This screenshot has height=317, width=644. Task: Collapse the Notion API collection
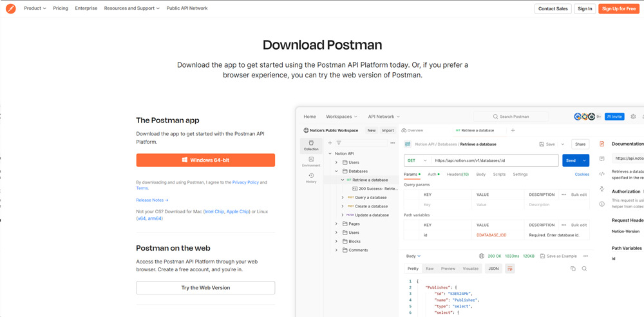pyautogui.click(x=330, y=154)
